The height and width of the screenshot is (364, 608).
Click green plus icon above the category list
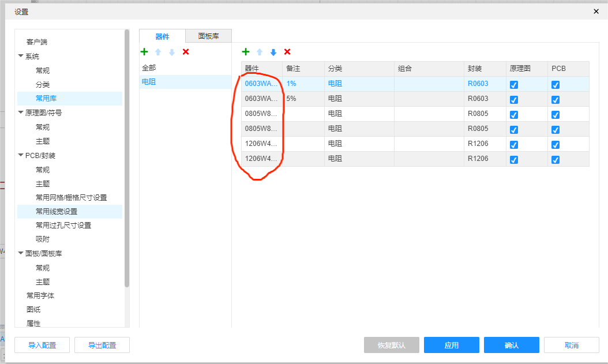[144, 52]
